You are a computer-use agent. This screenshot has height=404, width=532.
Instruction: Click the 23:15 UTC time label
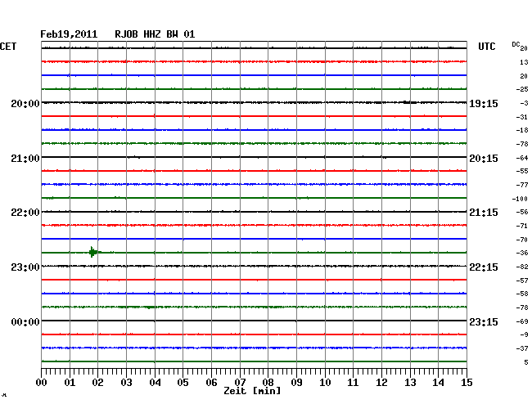pyautogui.click(x=484, y=321)
